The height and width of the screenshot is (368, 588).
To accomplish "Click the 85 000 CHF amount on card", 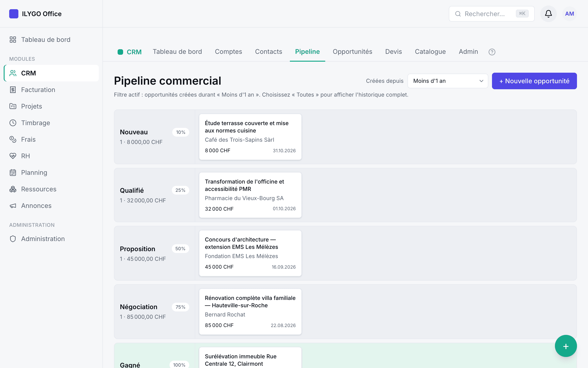I will [219, 325].
